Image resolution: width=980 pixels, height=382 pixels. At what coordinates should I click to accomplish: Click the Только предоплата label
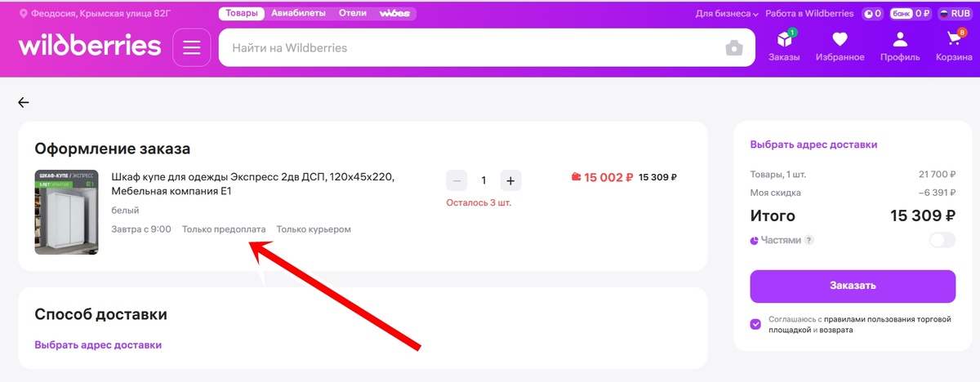pos(224,229)
